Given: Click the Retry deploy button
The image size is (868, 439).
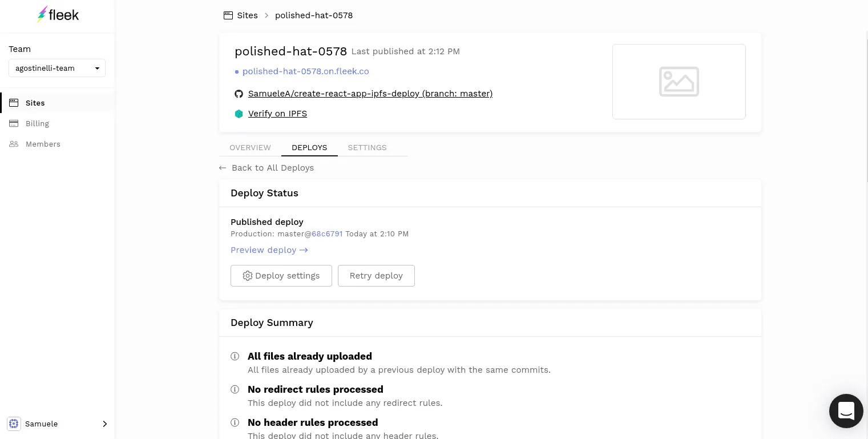Looking at the screenshot, I should click(376, 276).
